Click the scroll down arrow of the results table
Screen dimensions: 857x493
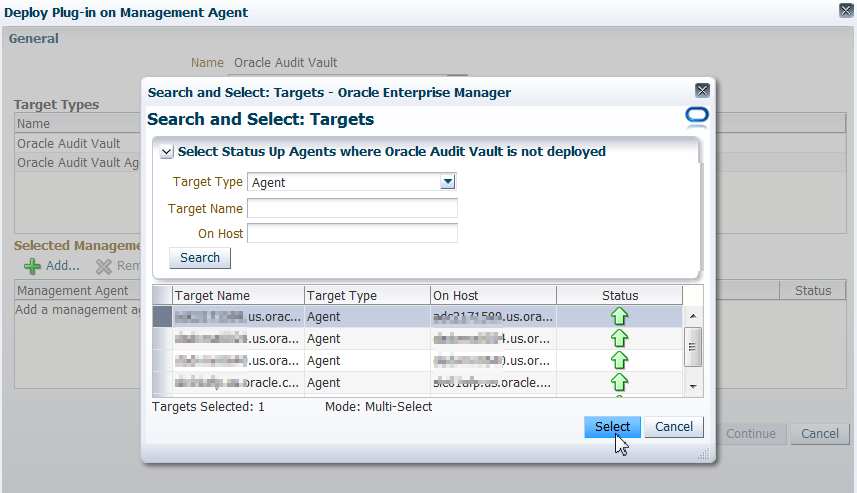(x=693, y=386)
